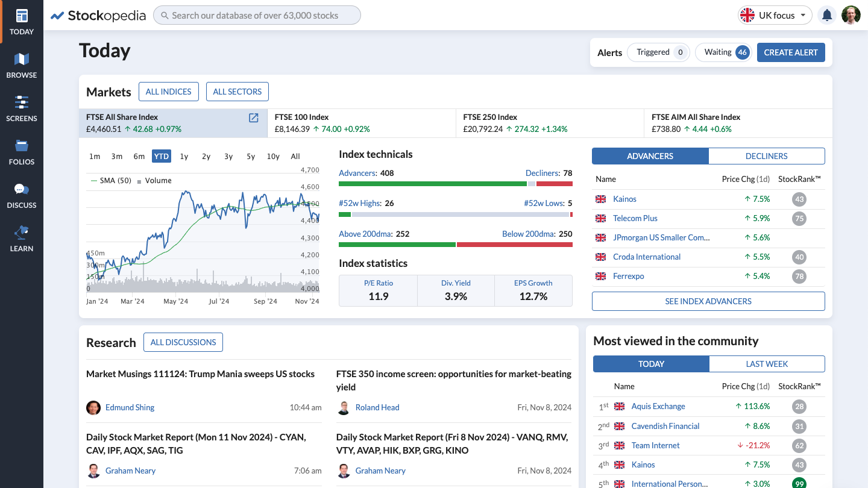Set chart range to 3m
This screenshot has width=868, height=488.
[x=117, y=156]
